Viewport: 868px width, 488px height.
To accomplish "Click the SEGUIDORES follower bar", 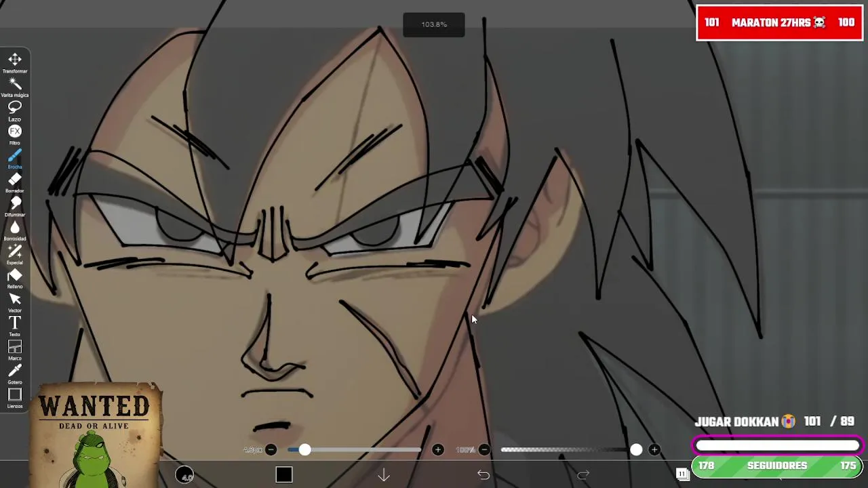I will point(777,466).
